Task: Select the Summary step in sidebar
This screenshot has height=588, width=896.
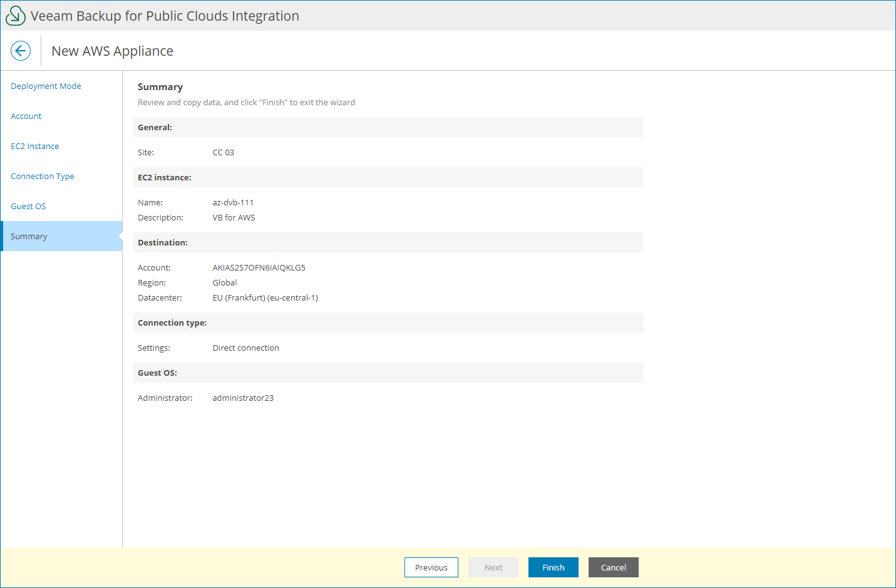Action: (x=29, y=237)
